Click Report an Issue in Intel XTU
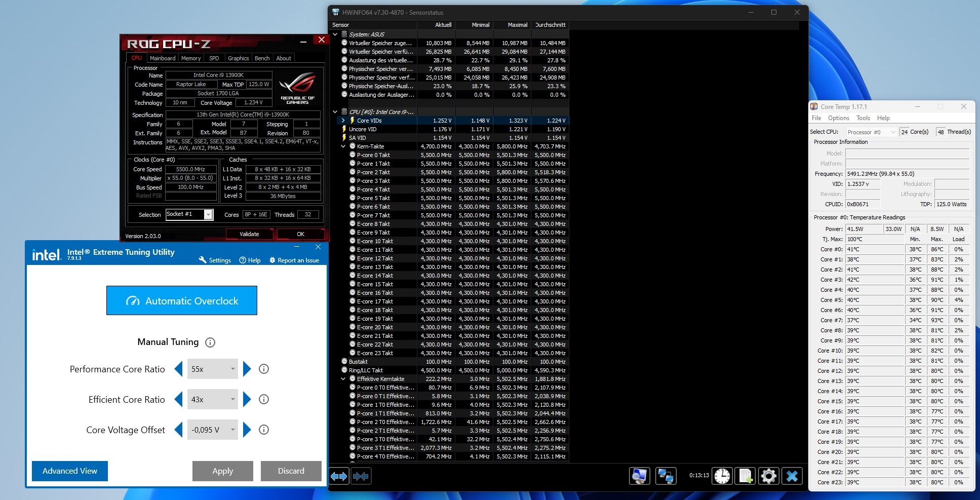The height and width of the screenshot is (500, 980). click(x=294, y=260)
